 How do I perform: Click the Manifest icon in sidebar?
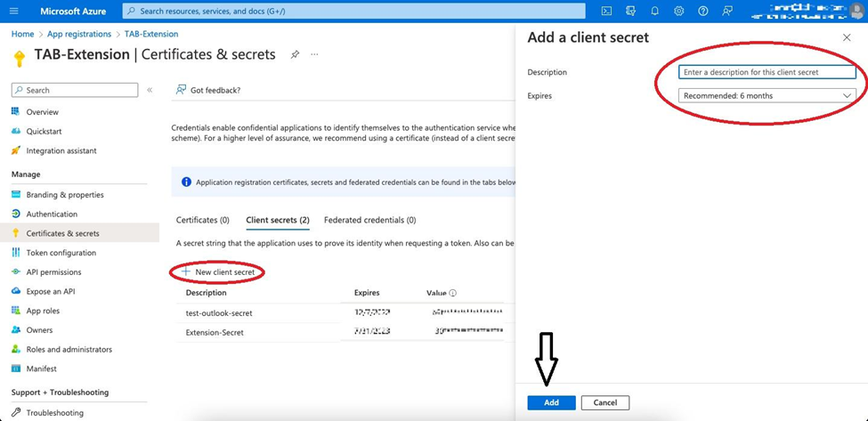click(15, 368)
